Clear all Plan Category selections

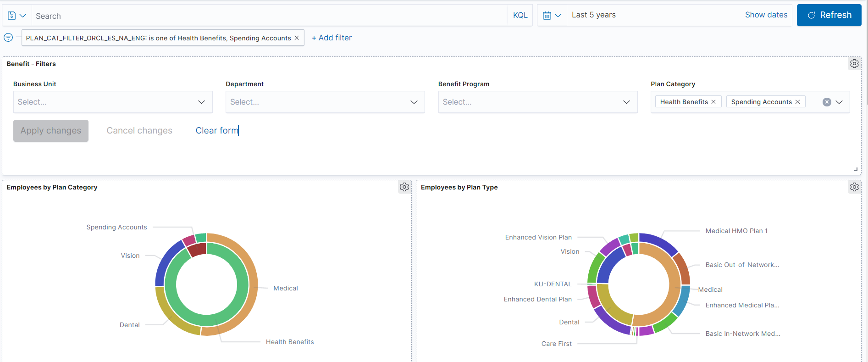pyautogui.click(x=827, y=102)
